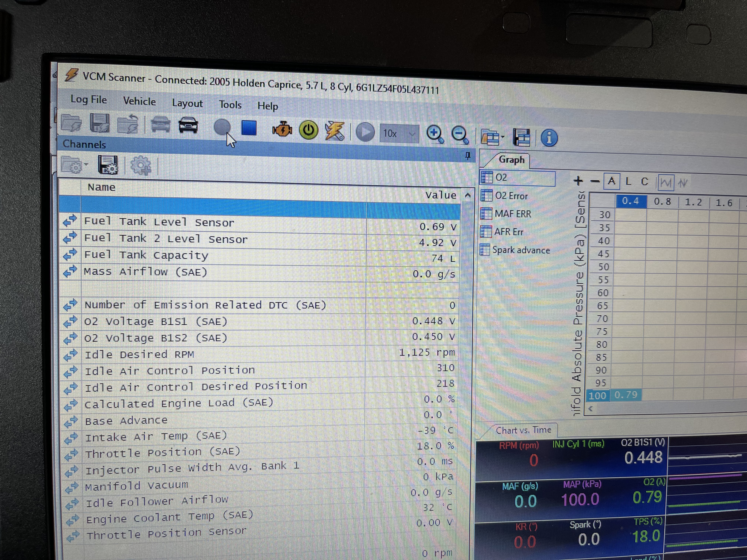Save log file with floppy disk icon
Image resolution: width=747 pixels, height=560 pixels.
100,123
